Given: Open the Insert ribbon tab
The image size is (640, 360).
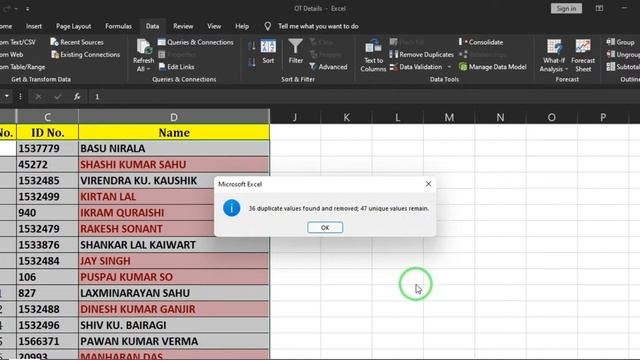Looking at the screenshot, I should pos(34,26).
